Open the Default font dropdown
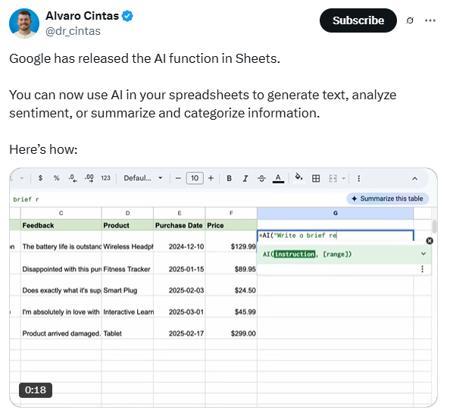The width and height of the screenshot is (450, 413). coord(143,178)
